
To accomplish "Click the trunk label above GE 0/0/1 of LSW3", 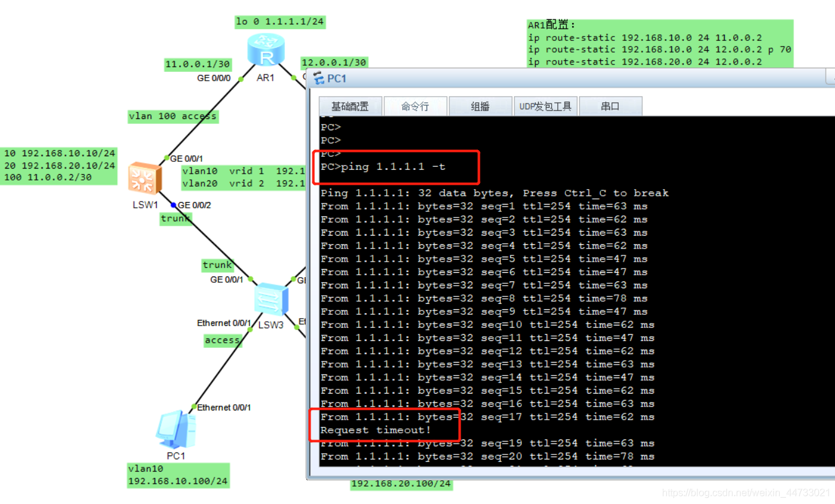I will (x=218, y=265).
